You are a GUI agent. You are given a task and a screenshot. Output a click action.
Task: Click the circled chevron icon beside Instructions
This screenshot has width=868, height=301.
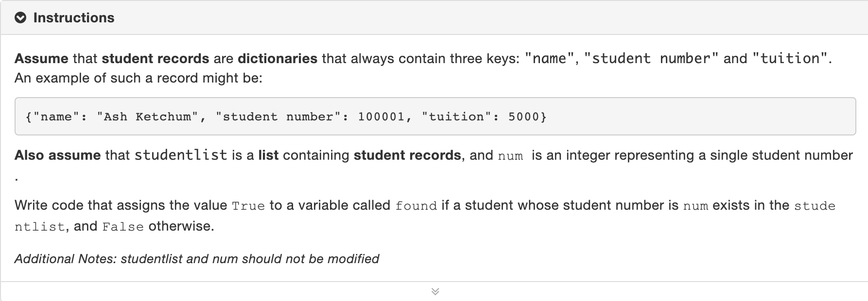pos(20,18)
